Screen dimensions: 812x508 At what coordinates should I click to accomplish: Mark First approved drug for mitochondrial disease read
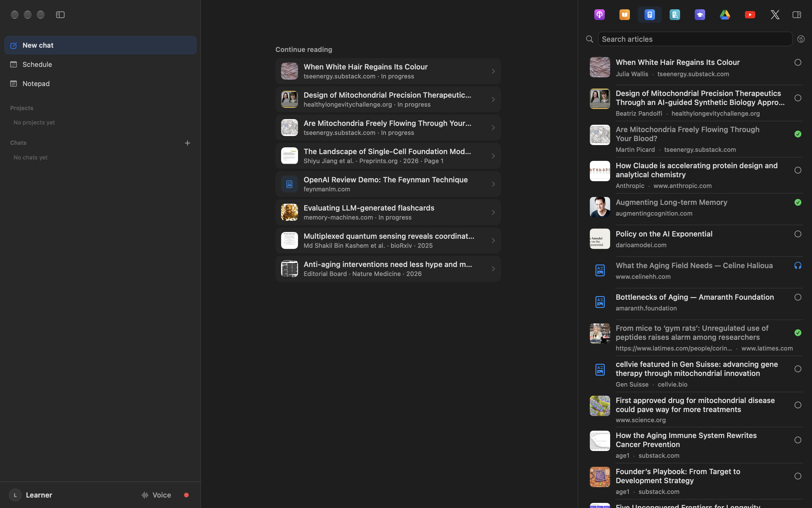point(798,405)
